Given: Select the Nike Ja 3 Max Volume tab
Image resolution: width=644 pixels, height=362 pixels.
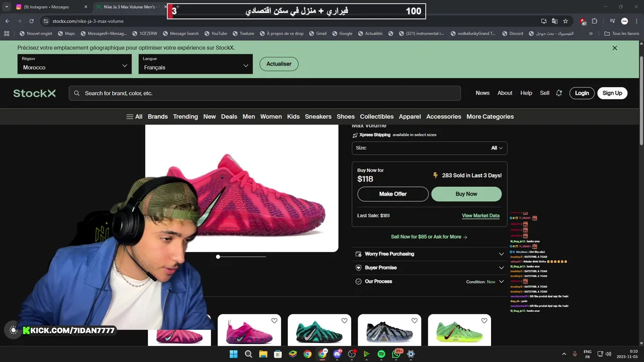Looking at the screenshot, I should [131, 7].
